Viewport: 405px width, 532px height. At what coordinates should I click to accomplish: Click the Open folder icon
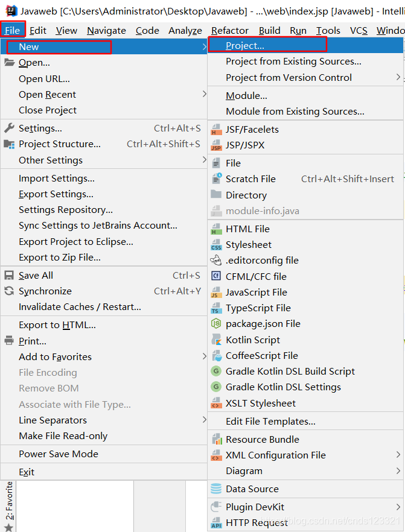click(9, 63)
